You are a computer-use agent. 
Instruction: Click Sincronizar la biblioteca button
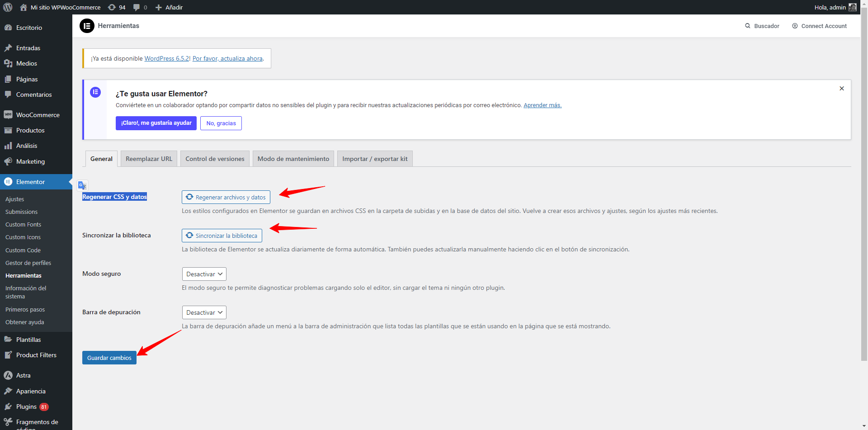click(x=222, y=236)
